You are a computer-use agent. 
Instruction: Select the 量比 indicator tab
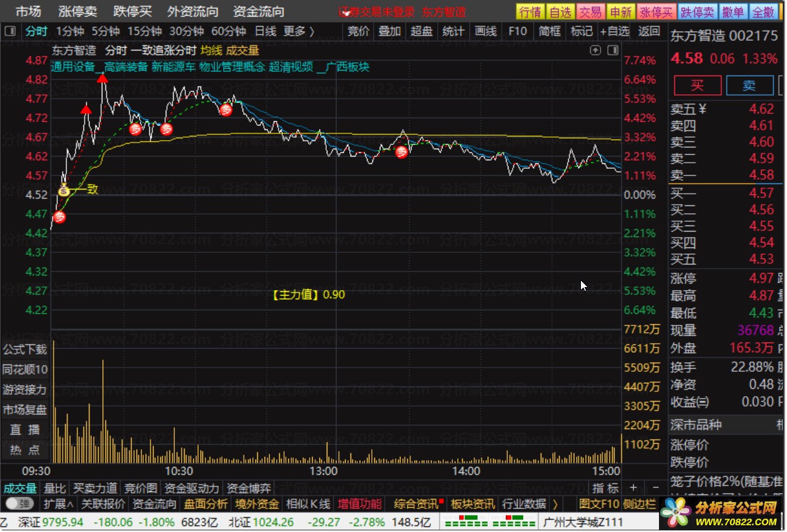click(55, 488)
